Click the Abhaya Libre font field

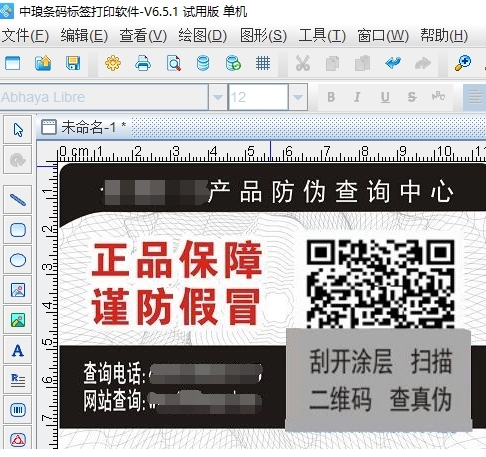[104, 97]
